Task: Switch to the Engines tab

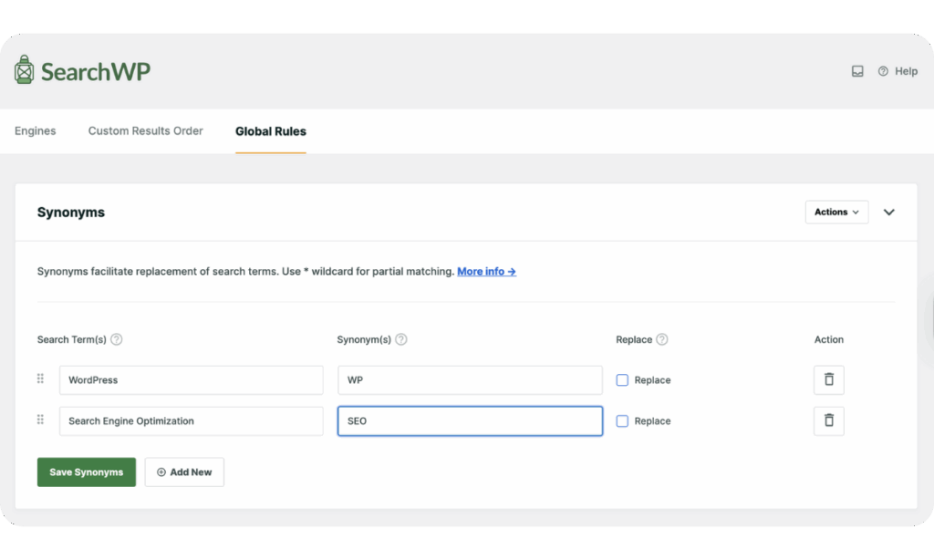Action: tap(36, 131)
